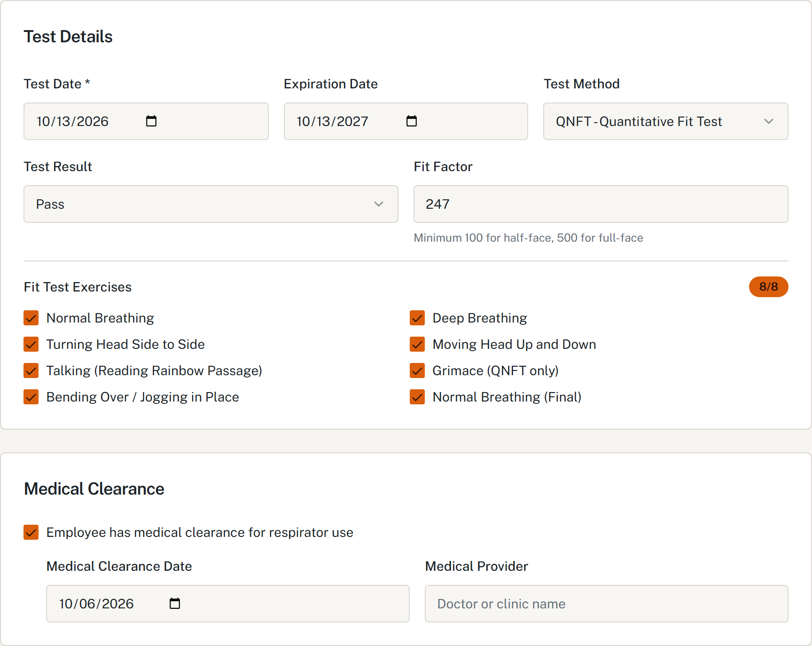
Task: Toggle Normal Breathing (Final) checkbox
Action: pyautogui.click(x=417, y=397)
